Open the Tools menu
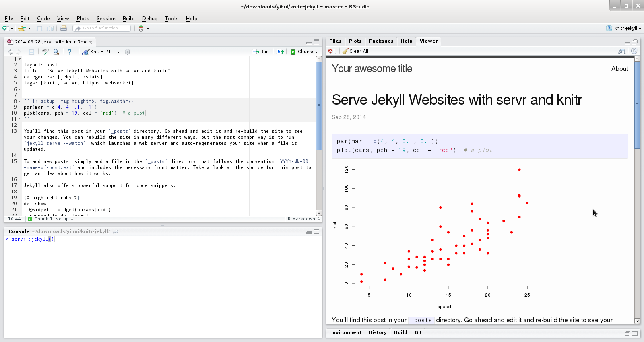This screenshot has width=644, height=342. (171, 19)
